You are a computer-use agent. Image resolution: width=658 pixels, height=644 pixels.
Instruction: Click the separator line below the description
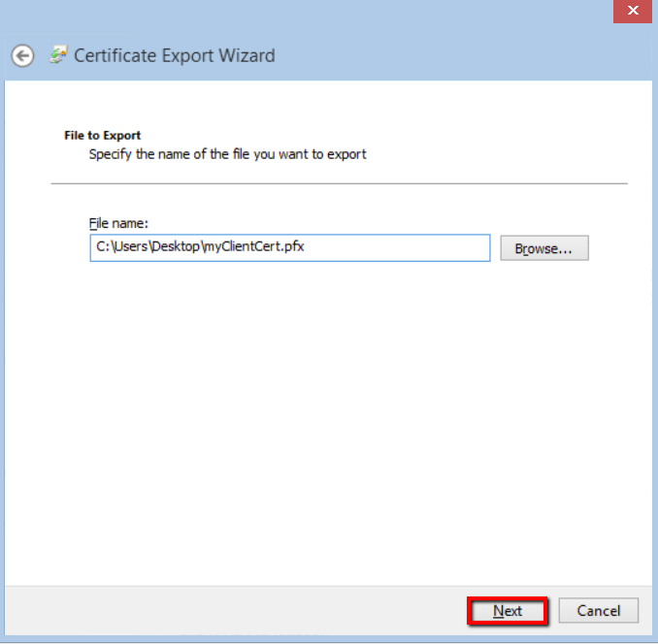tap(339, 182)
